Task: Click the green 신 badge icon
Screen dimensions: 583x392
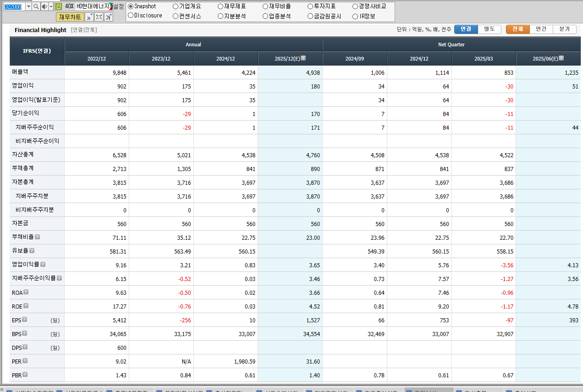Action: click(58, 6)
